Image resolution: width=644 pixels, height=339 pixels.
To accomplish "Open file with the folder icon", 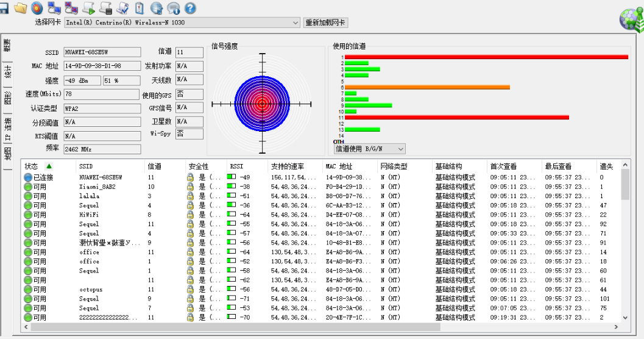I will point(20,8).
